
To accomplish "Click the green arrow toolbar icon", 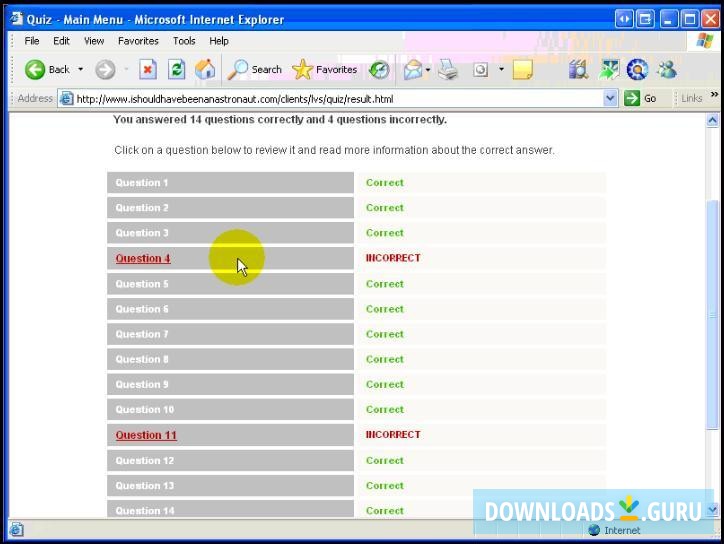I will (609, 70).
